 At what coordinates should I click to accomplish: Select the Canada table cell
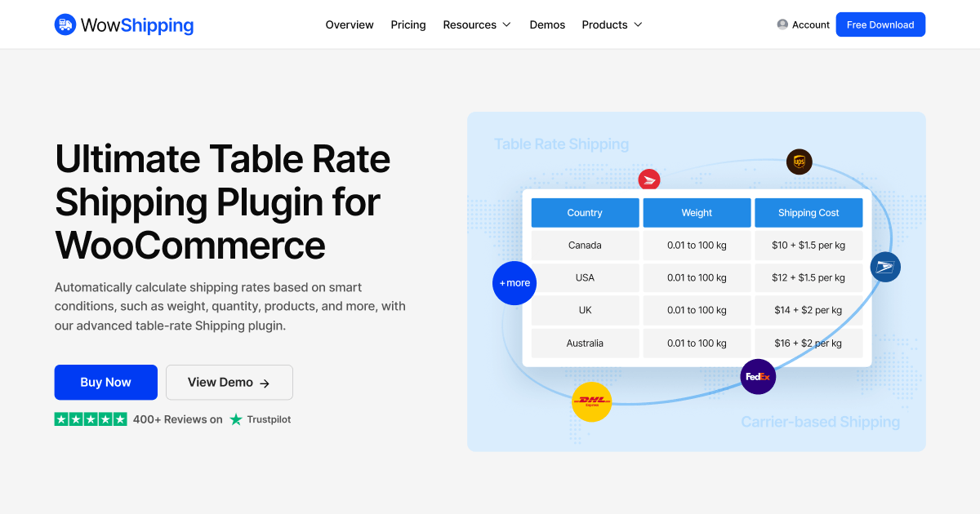click(585, 245)
